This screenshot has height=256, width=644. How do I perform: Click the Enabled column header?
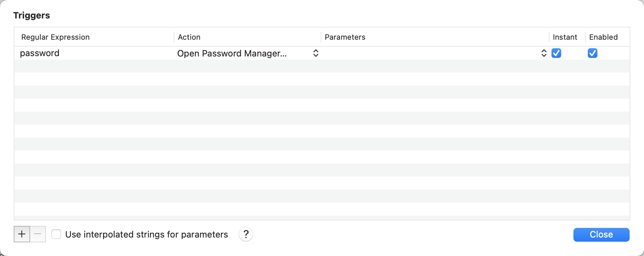tap(603, 37)
